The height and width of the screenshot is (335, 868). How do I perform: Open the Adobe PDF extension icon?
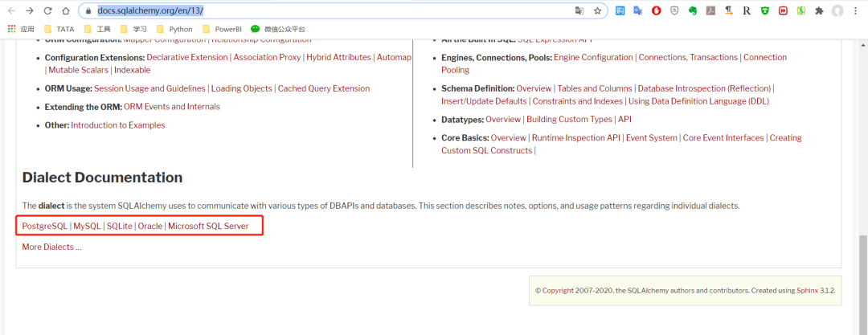(x=710, y=11)
